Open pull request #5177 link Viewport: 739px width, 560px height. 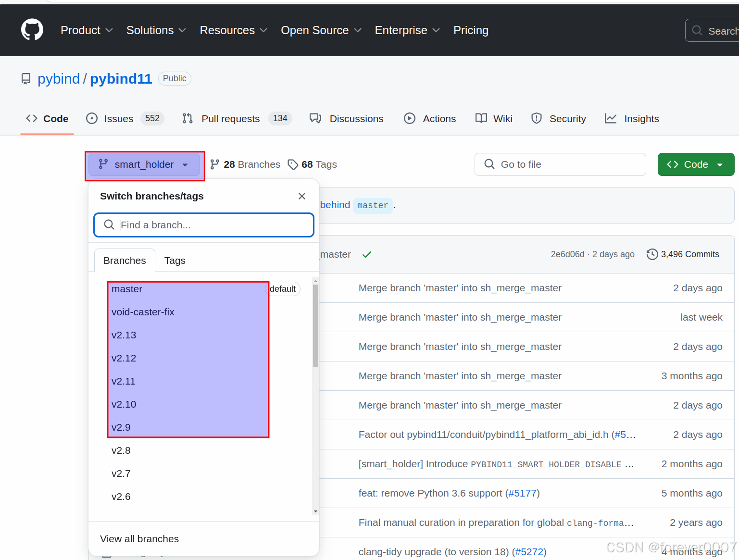tap(522, 493)
